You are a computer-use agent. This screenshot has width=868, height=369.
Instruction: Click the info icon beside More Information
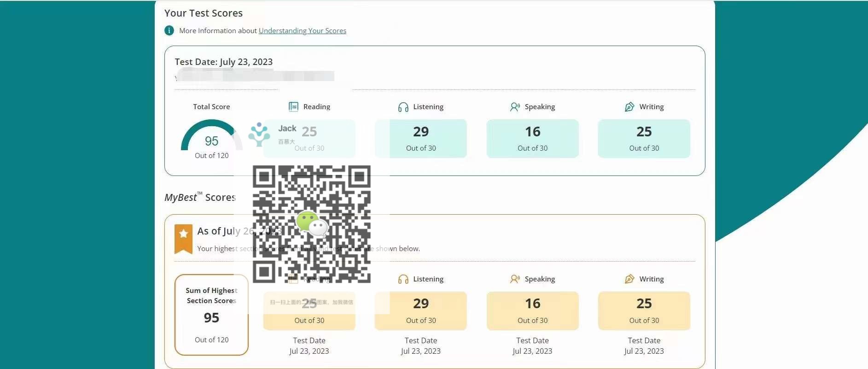point(169,30)
